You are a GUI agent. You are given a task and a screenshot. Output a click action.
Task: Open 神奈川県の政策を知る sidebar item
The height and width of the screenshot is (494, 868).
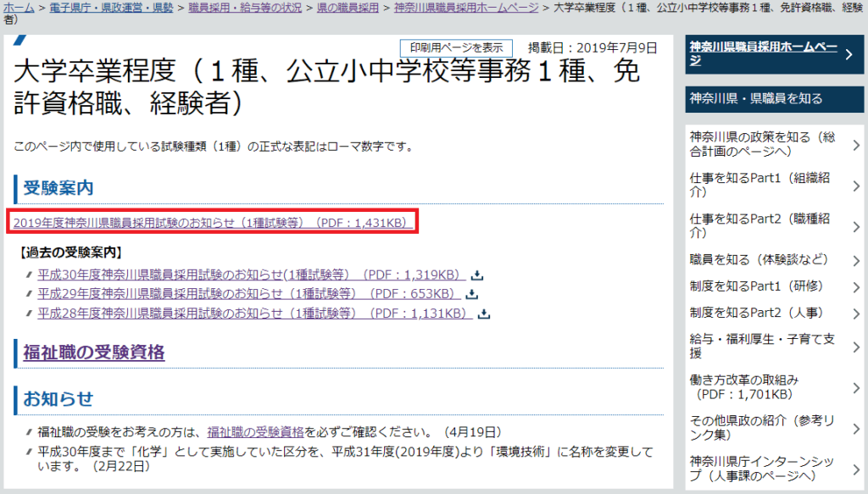tap(763, 144)
